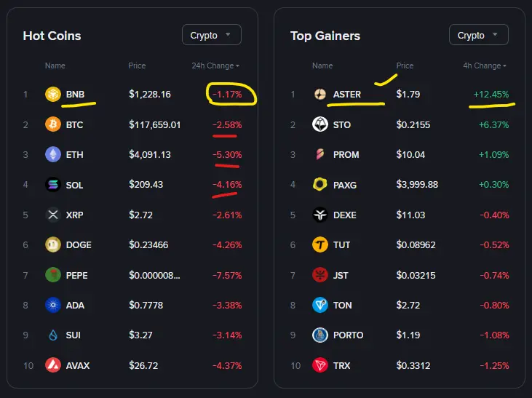The width and height of the screenshot is (532, 398).
Task: Click the TON coin logo icon
Action: point(320,305)
